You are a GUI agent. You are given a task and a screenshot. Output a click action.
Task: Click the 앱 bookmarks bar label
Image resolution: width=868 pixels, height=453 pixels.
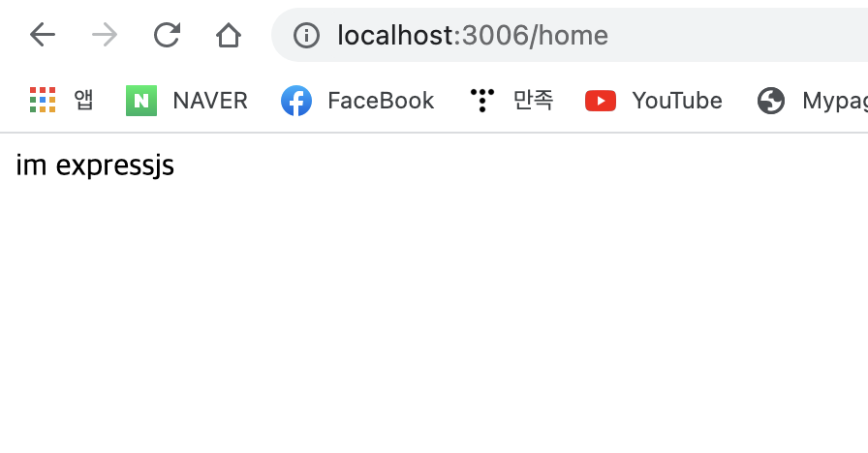(83, 100)
